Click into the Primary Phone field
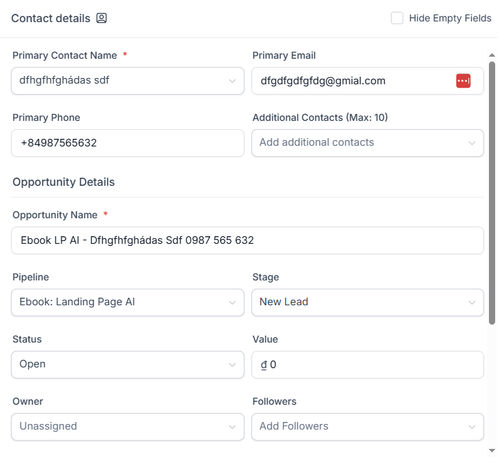The width and height of the screenshot is (500, 460). click(x=128, y=143)
